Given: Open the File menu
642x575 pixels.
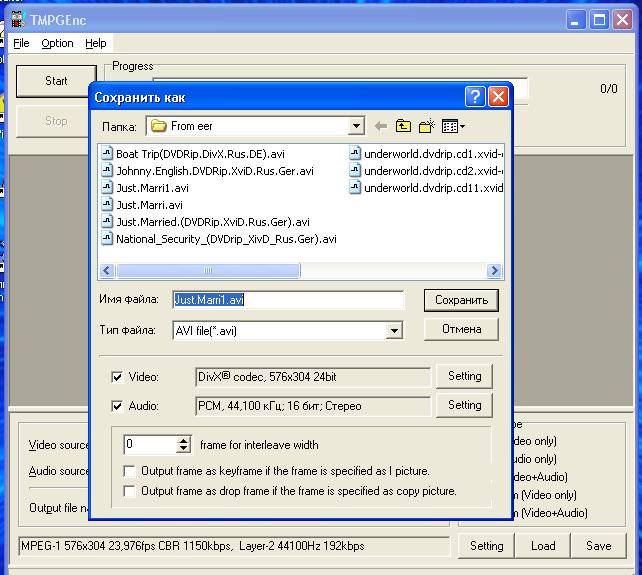Looking at the screenshot, I should click(x=21, y=43).
